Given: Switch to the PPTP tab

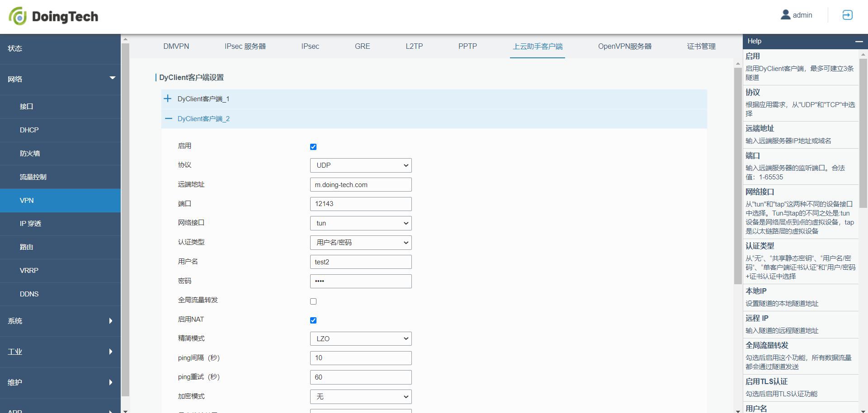Looking at the screenshot, I should [x=467, y=46].
